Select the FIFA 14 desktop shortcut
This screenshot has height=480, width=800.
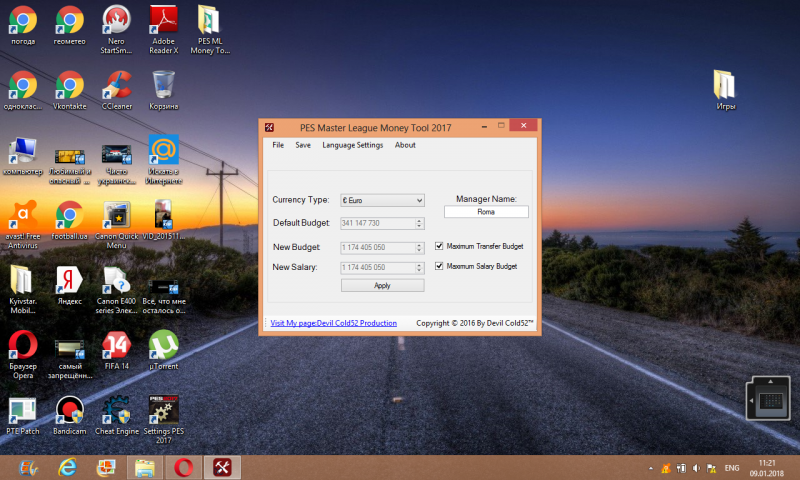(x=117, y=351)
